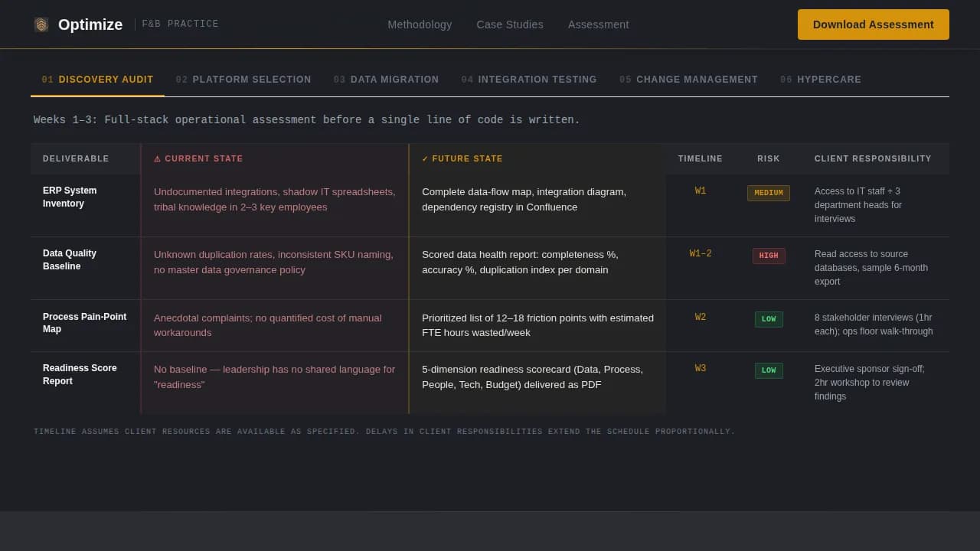The image size is (980, 551).
Task: Click the Optimize logo icon
Action: point(41,24)
